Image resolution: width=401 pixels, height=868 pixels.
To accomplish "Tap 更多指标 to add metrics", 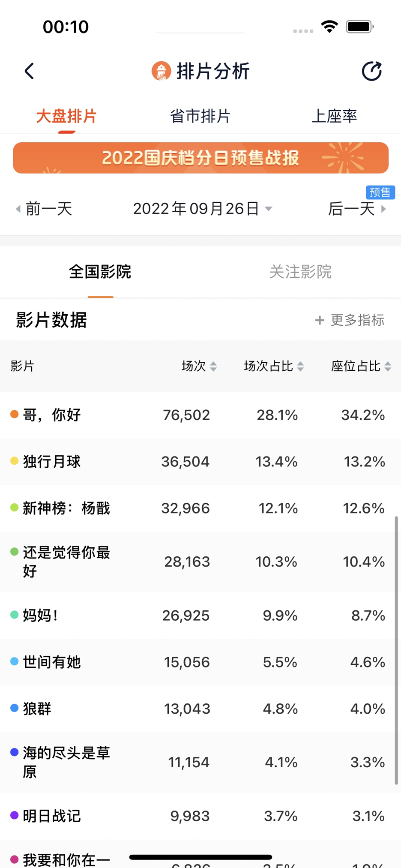I will 350,320.
